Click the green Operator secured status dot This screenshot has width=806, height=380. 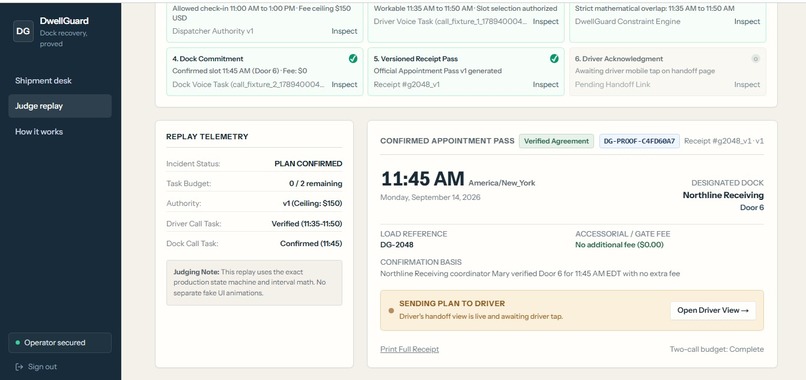tap(18, 342)
